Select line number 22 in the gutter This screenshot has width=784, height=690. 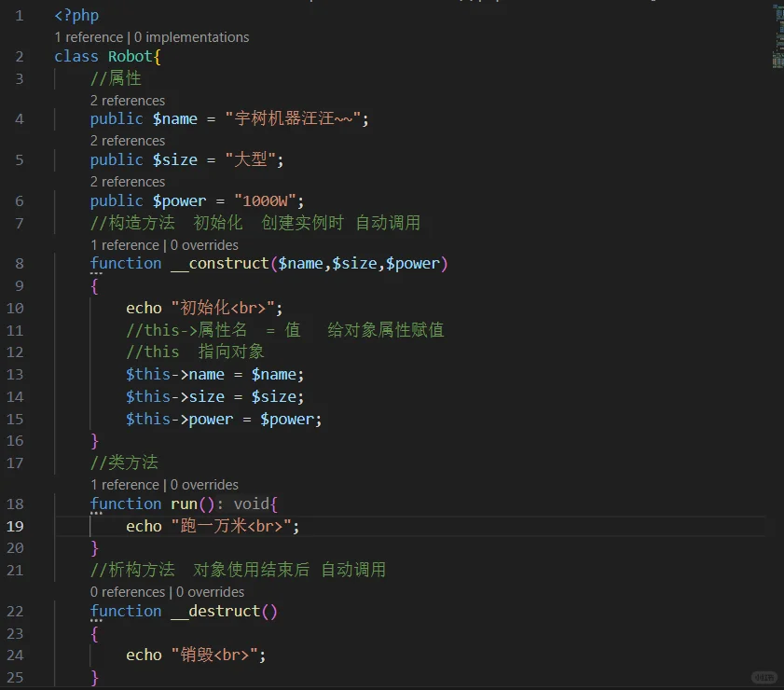(x=15, y=612)
